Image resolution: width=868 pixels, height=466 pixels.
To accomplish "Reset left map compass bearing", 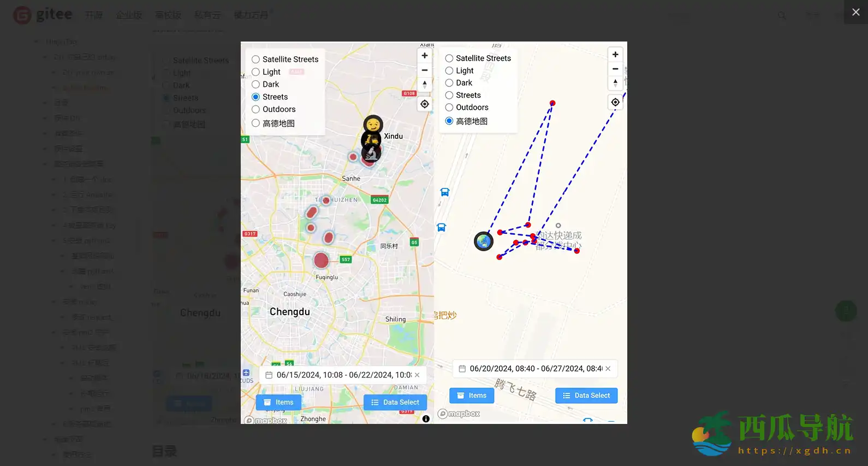I will (425, 84).
